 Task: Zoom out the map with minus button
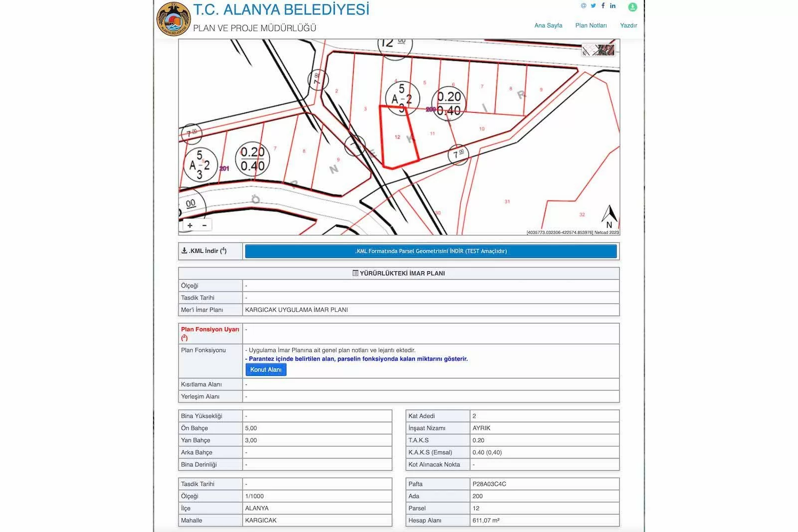pos(204,225)
